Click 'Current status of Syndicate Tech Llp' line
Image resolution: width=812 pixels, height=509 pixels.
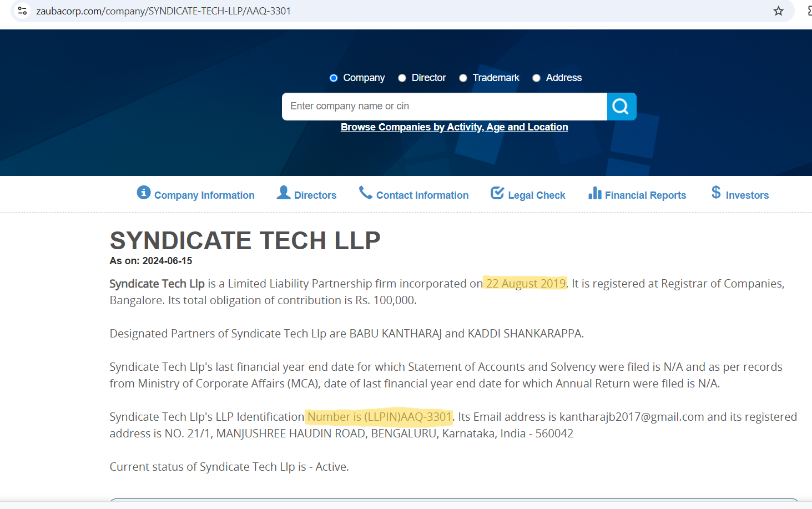pos(229,467)
